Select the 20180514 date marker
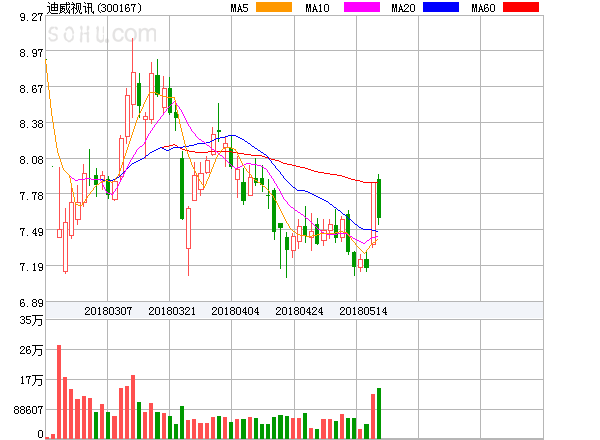The image size is (600, 440). coord(363,311)
